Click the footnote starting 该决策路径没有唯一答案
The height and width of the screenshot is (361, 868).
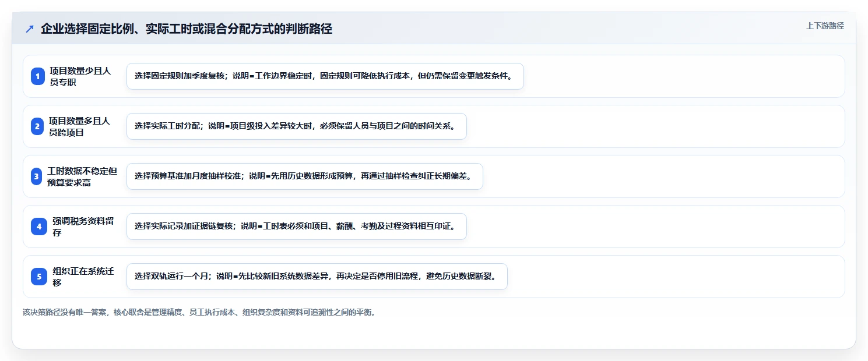click(x=200, y=313)
